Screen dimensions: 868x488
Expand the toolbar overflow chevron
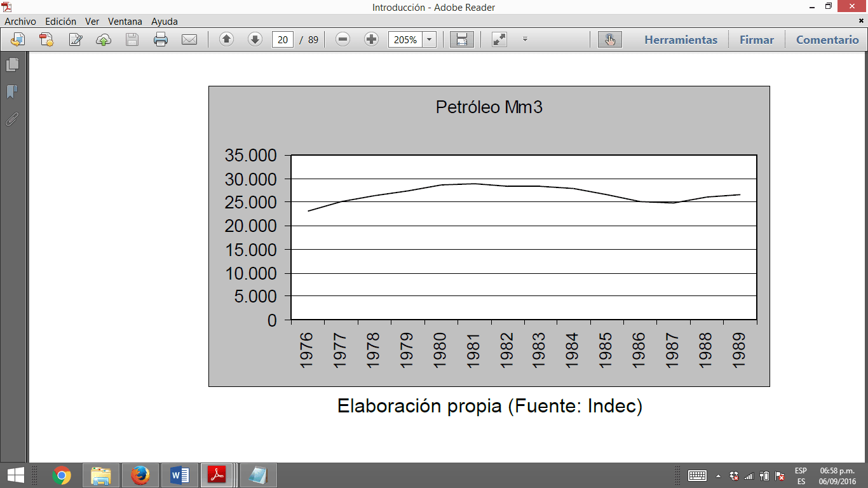[526, 39]
